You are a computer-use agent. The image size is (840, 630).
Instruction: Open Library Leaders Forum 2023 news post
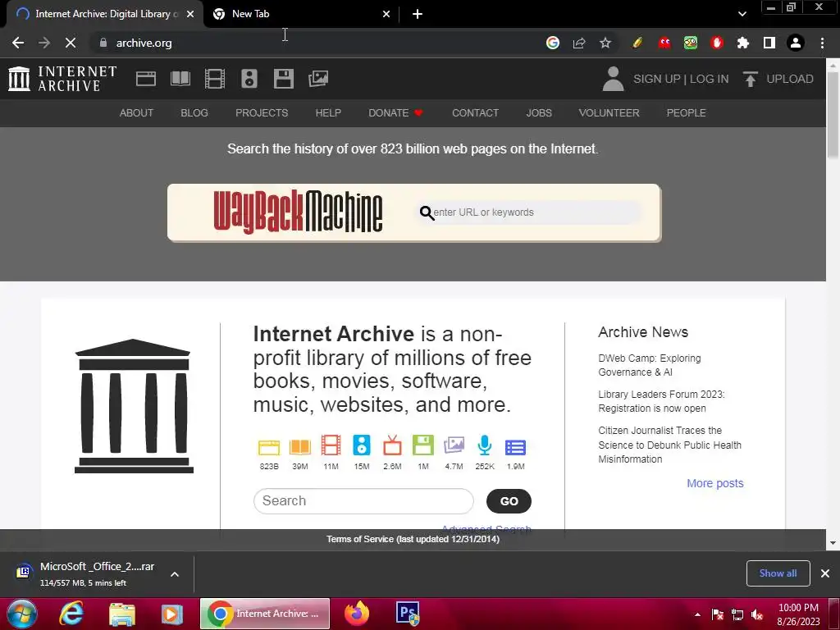pyautogui.click(x=661, y=401)
